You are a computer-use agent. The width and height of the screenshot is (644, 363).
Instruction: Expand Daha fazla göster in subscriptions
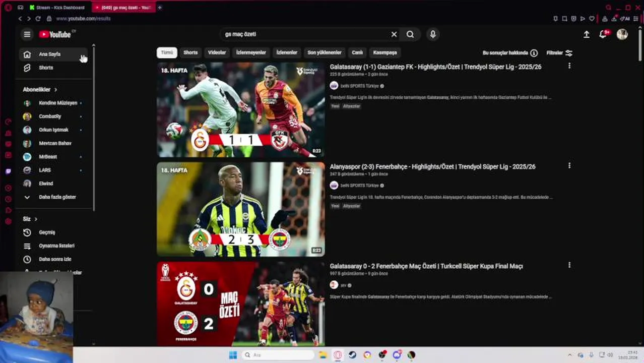click(52, 197)
